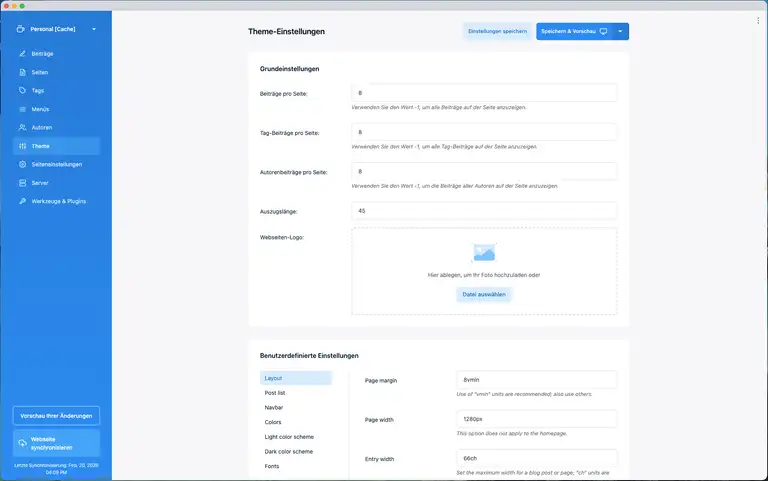The image size is (768, 481).
Task: Open Beiträge in the sidebar
Action: 56,53
